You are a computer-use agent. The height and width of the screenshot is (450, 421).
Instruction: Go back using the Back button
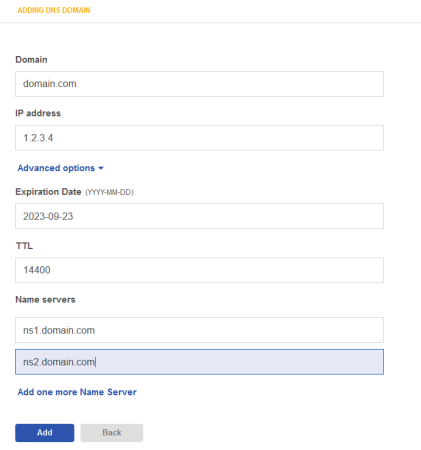pyautogui.click(x=112, y=433)
